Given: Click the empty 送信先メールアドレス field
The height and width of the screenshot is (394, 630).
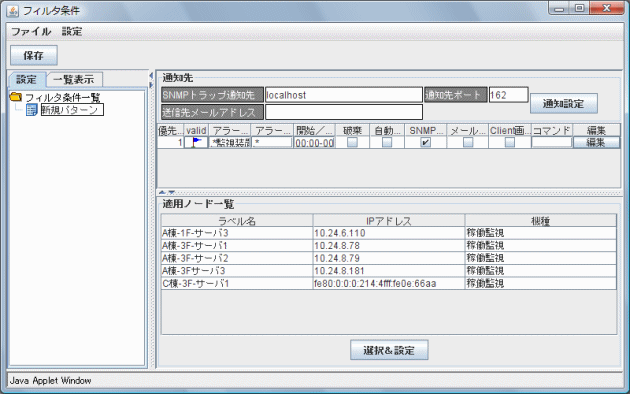Looking at the screenshot, I should point(344,112).
